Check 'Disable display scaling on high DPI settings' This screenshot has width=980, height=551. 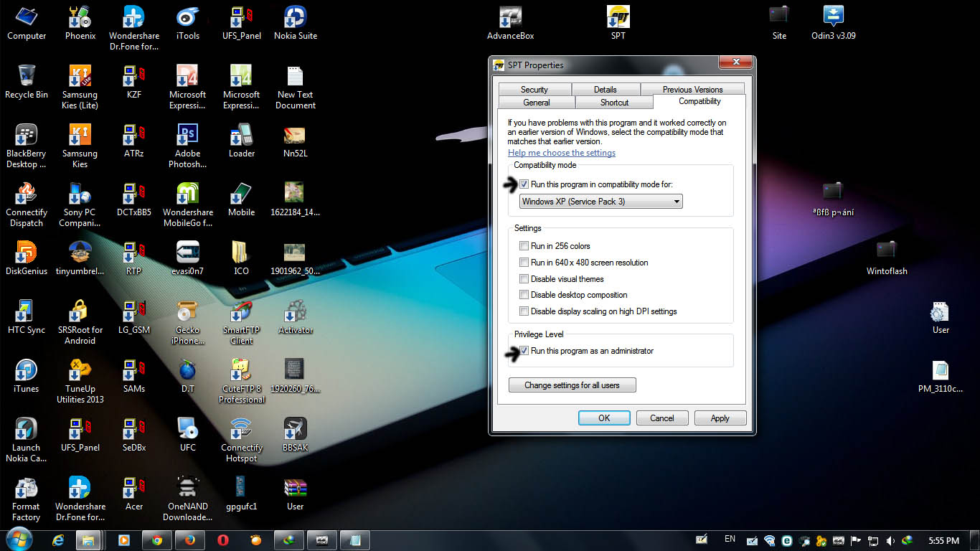tap(524, 311)
